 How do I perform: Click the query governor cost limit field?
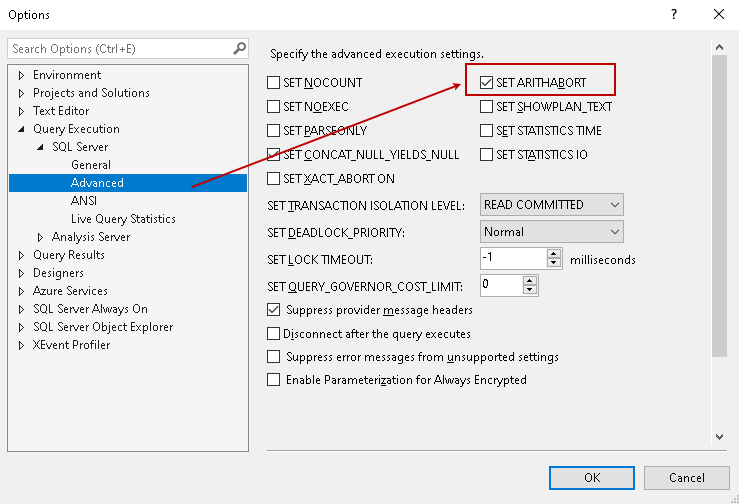[x=502, y=285]
